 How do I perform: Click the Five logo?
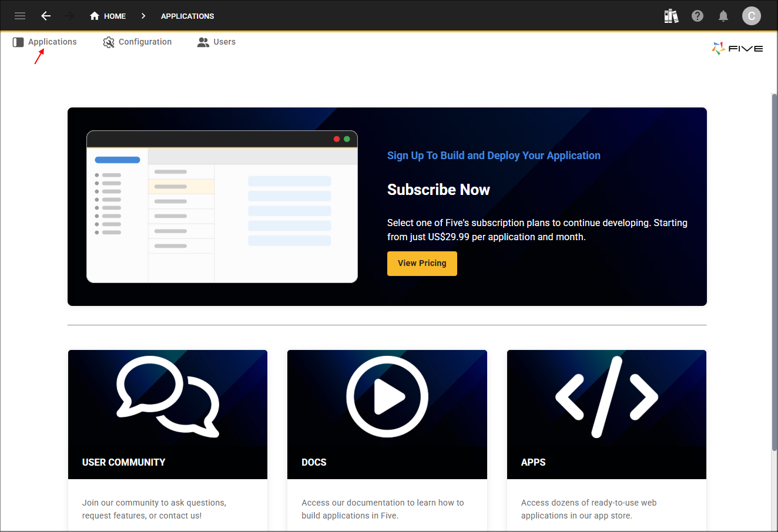pyautogui.click(x=737, y=48)
